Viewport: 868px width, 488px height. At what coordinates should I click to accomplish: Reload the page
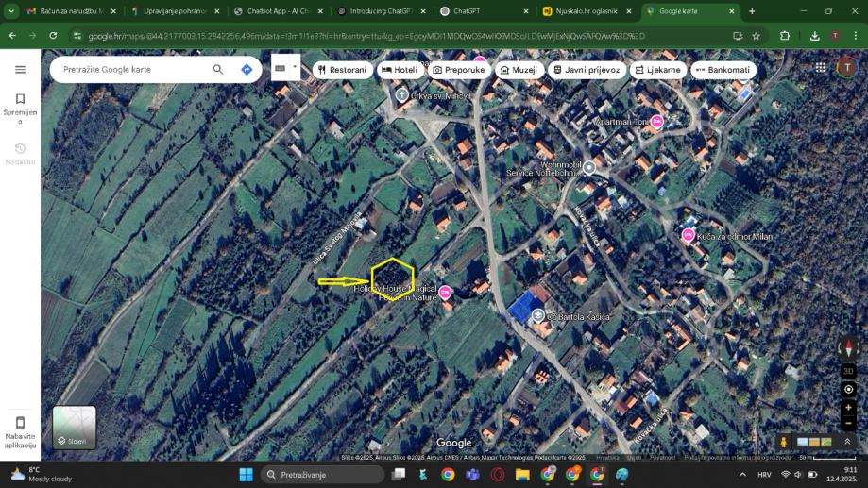tap(53, 36)
